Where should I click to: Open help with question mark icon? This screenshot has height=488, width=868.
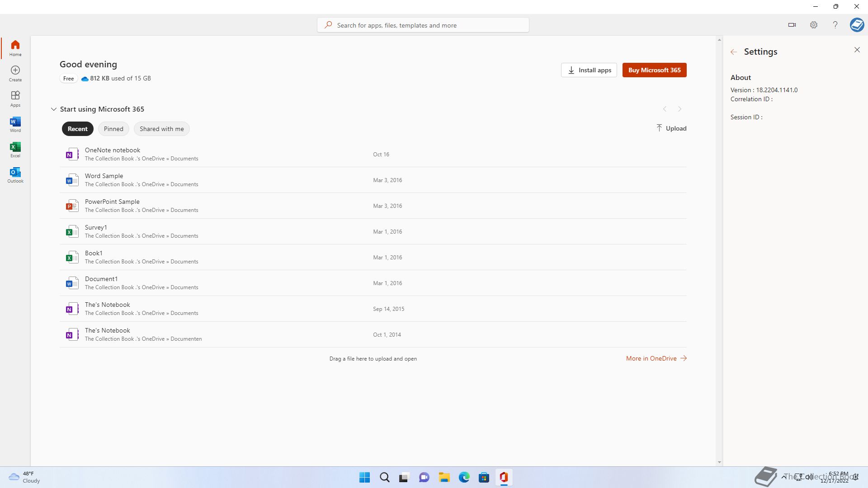pos(835,25)
